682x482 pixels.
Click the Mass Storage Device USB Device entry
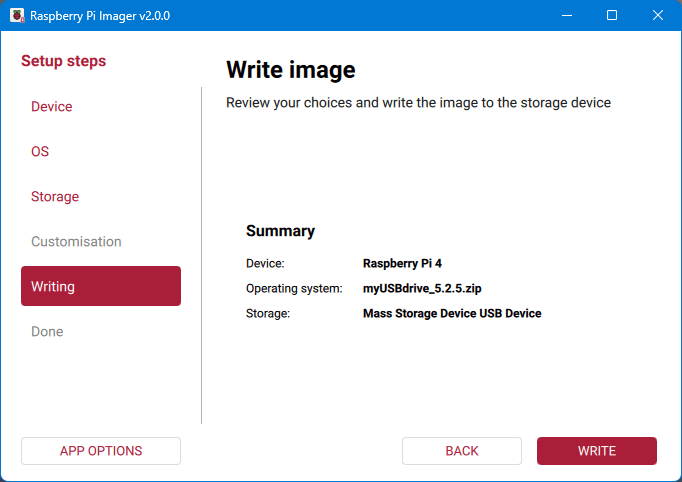[452, 314]
